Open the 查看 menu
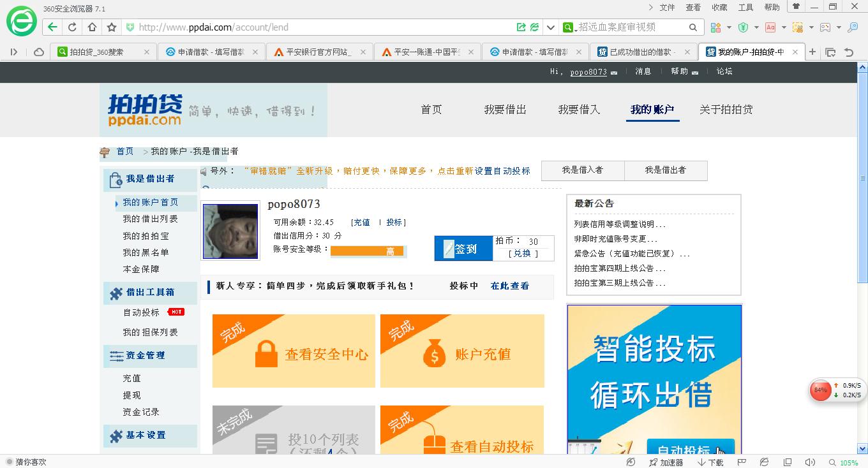This screenshot has height=468, width=868. tap(693, 8)
